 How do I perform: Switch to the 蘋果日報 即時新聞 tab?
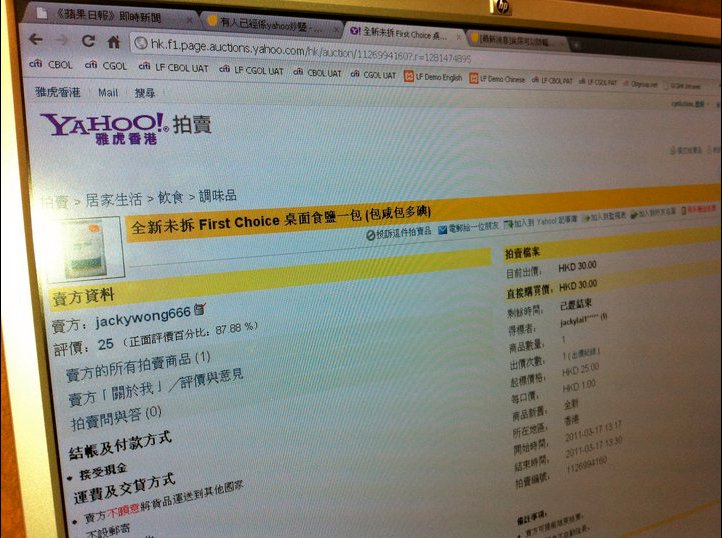click(x=110, y=17)
